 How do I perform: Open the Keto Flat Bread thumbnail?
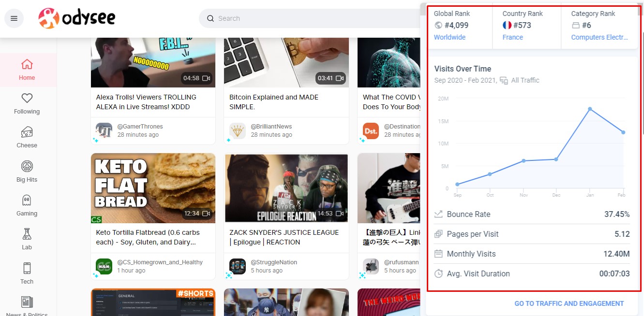click(153, 188)
